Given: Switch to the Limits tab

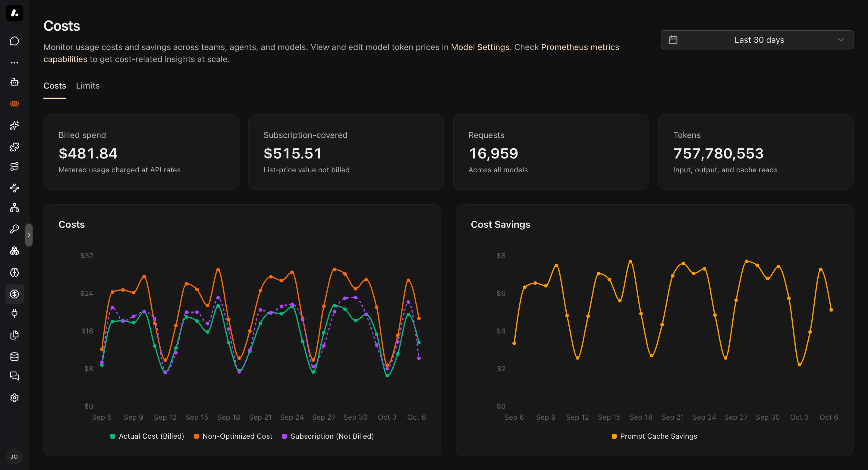Looking at the screenshot, I should 88,86.
